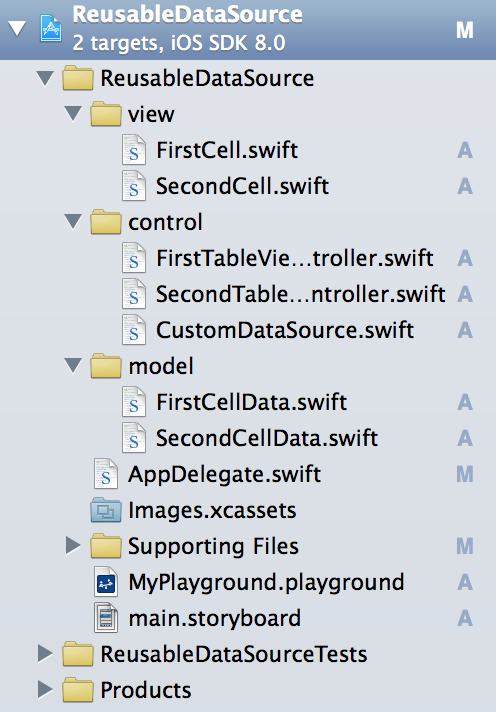
Task: Click the ReusableDataSource Xcode project icon
Action: [x=50, y=29]
